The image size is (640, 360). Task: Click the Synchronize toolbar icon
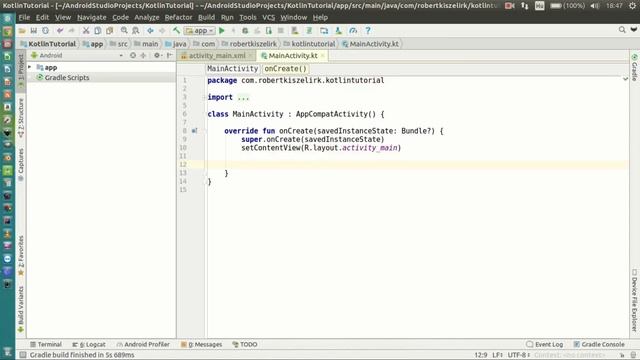tap(45, 31)
